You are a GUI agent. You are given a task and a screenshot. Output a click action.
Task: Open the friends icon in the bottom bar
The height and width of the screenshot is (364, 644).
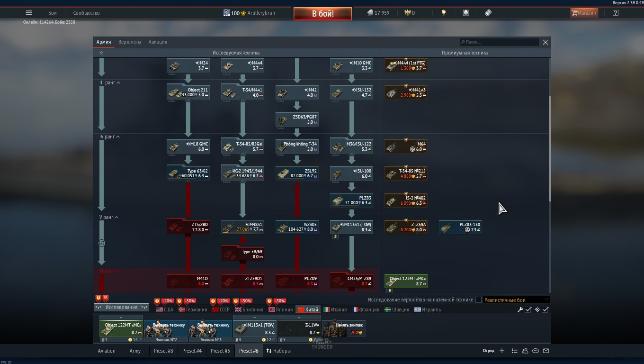point(525,351)
